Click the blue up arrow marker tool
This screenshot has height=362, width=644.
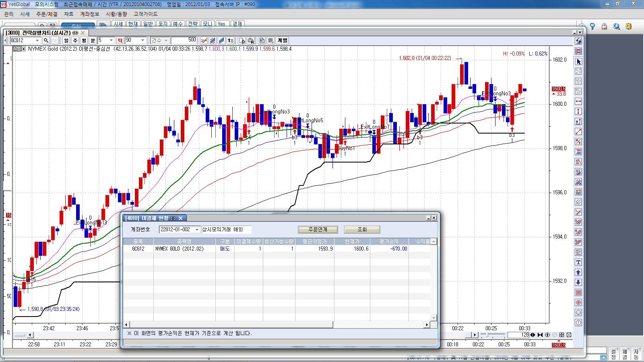tap(578, 272)
